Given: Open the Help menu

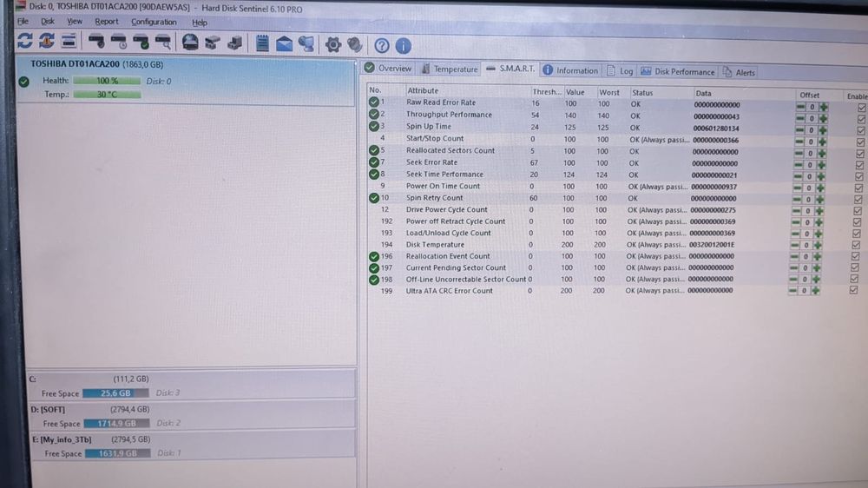Looking at the screenshot, I should [200, 23].
